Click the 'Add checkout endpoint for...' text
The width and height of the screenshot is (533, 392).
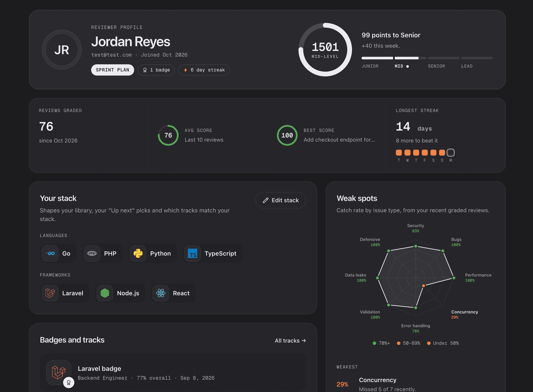[x=339, y=140]
